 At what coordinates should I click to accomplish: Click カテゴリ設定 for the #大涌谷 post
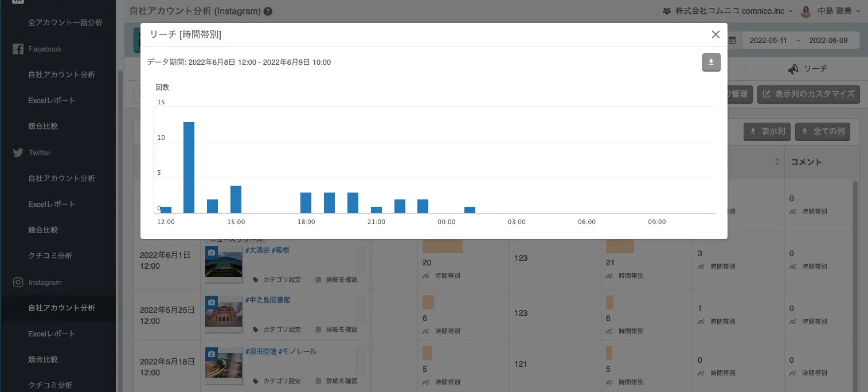coord(277,280)
